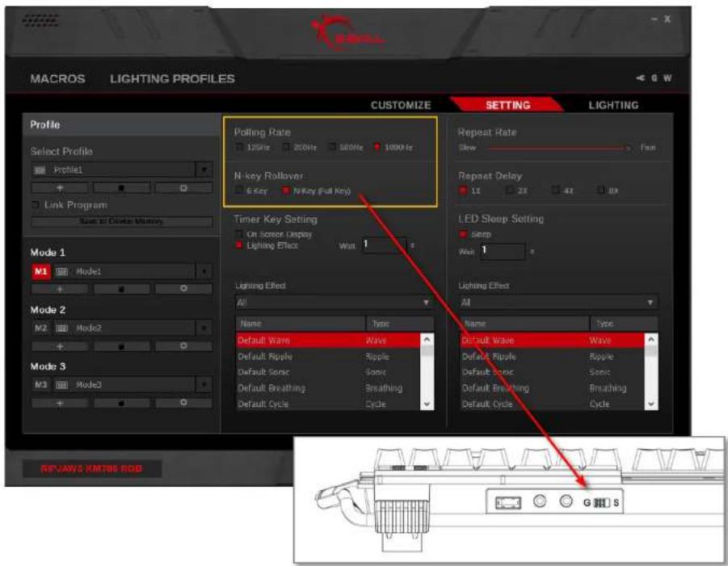Click the Repeat Rate slider track

558,148
